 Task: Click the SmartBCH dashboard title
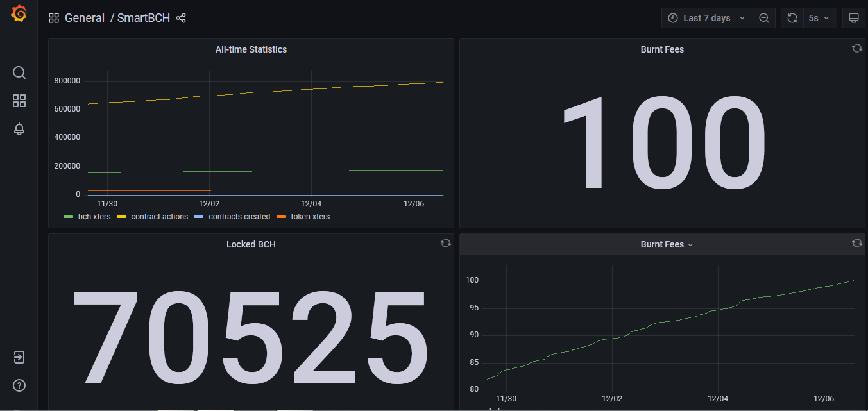coord(144,18)
